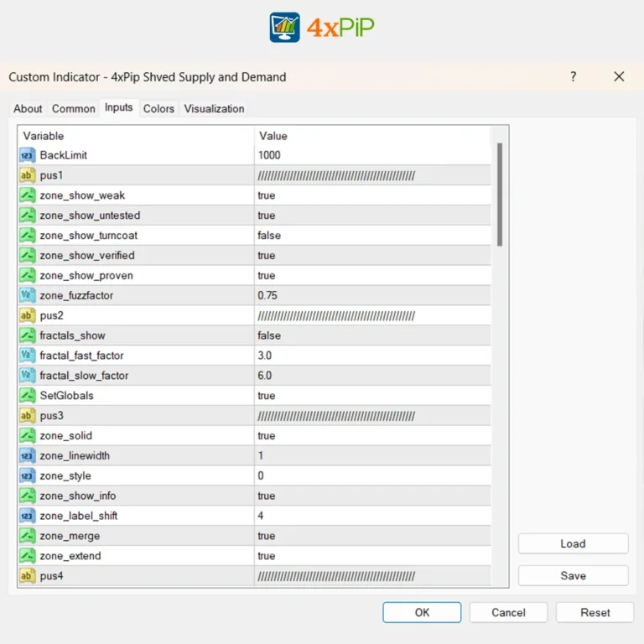Open the Visualization tab

point(214,109)
